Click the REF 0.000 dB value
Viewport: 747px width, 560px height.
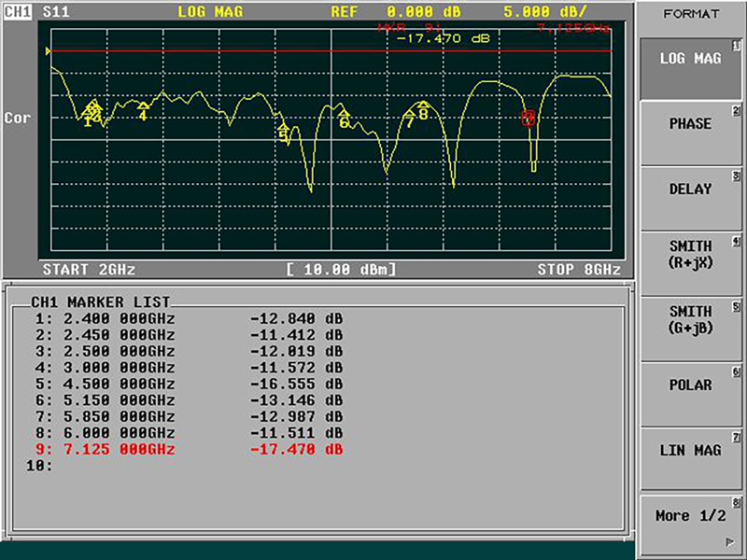point(396,11)
